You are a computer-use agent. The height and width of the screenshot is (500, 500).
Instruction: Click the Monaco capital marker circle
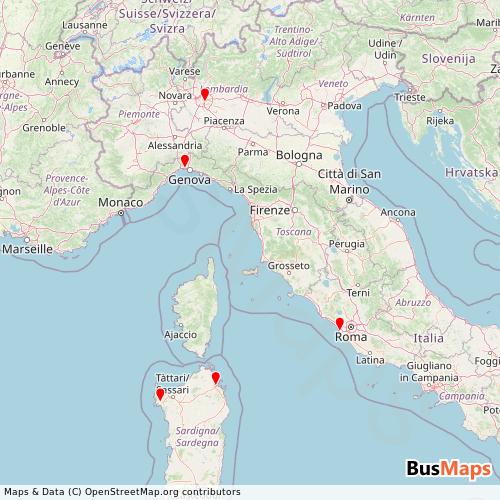pos(121,213)
